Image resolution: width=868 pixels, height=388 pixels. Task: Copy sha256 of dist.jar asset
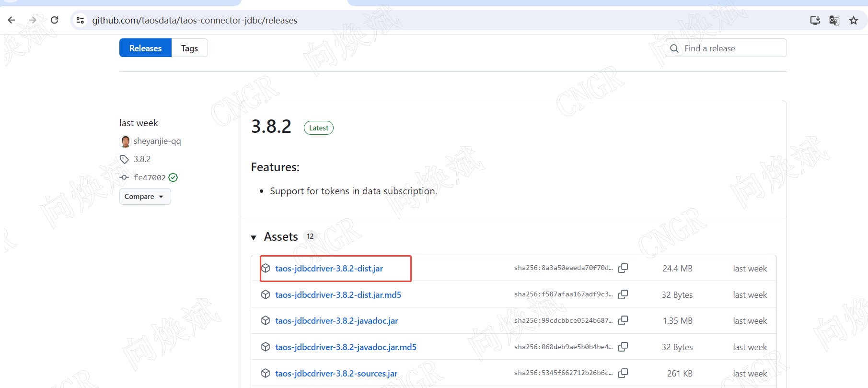coord(623,268)
